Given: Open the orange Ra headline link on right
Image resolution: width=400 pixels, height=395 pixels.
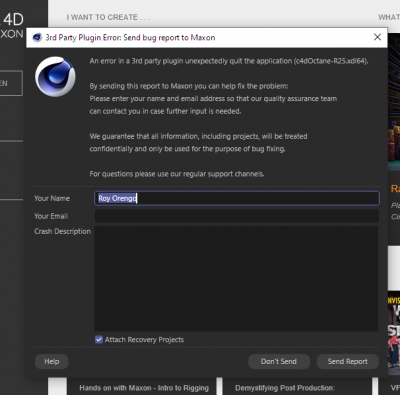Looking at the screenshot, I should [395, 189].
